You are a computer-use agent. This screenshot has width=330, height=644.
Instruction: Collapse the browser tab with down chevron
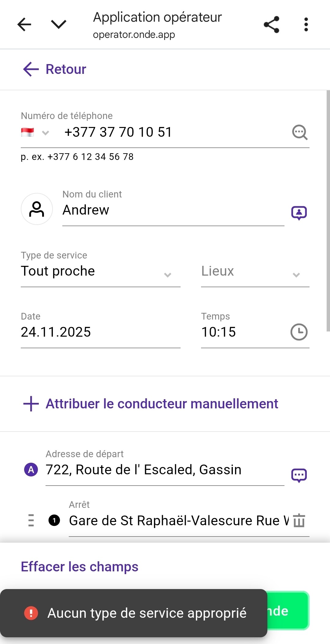pyautogui.click(x=59, y=24)
